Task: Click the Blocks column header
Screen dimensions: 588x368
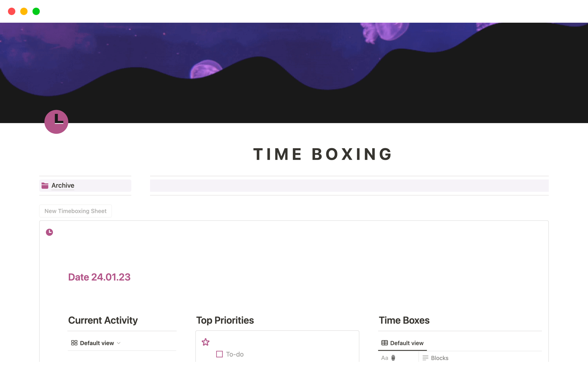Action: tap(439, 358)
